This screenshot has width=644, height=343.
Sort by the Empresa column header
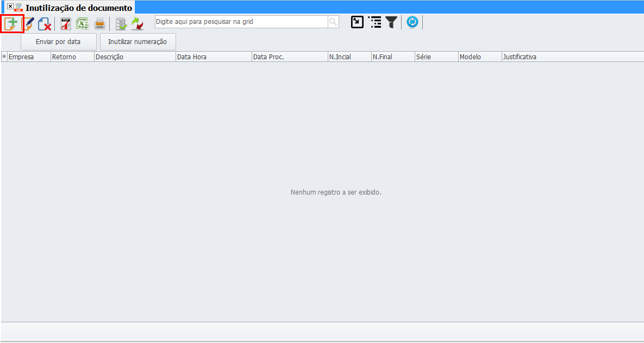[x=28, y=57]
